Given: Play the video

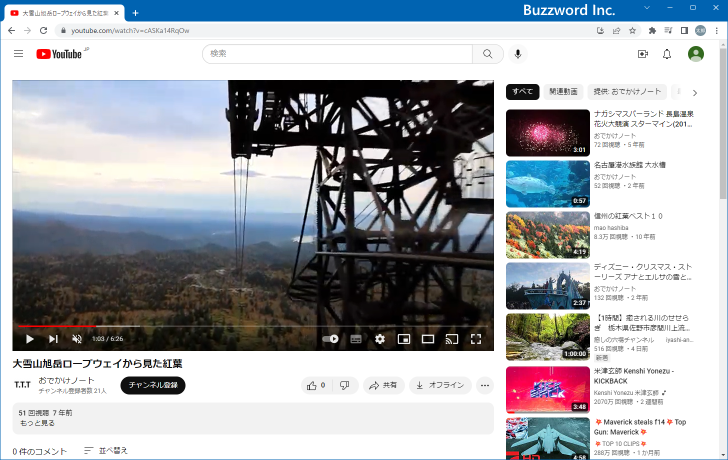Looking at the screenshot, I should click(x=30, y=339).
